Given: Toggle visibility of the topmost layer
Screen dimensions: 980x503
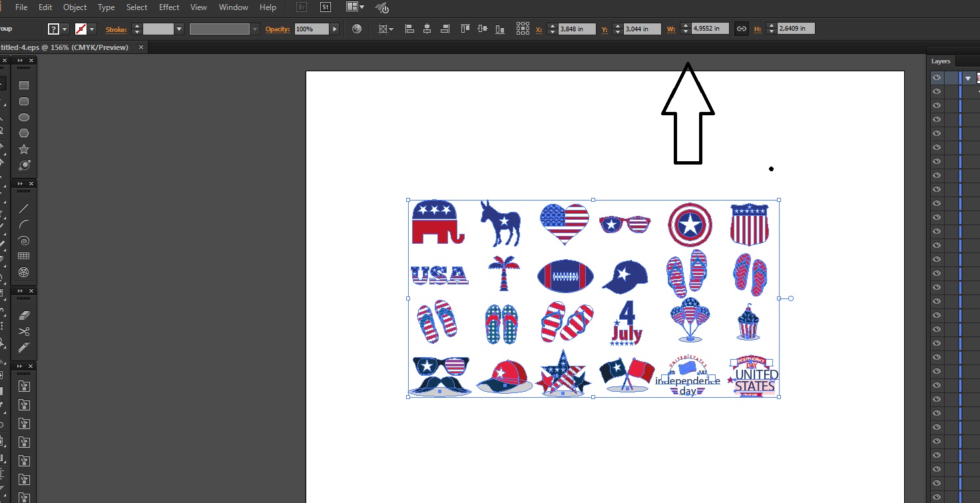Looking at the screenshot, I should point(937,77).
